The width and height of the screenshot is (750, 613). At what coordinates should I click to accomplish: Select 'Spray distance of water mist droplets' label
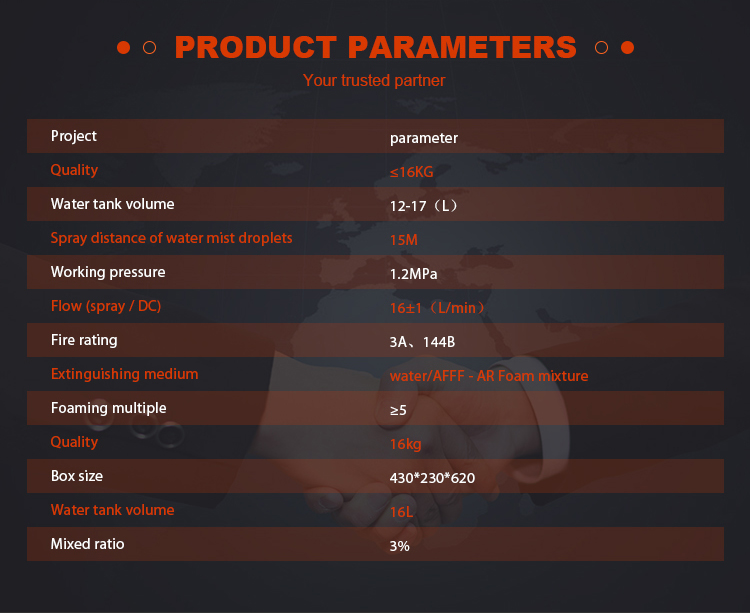[171, 238]
